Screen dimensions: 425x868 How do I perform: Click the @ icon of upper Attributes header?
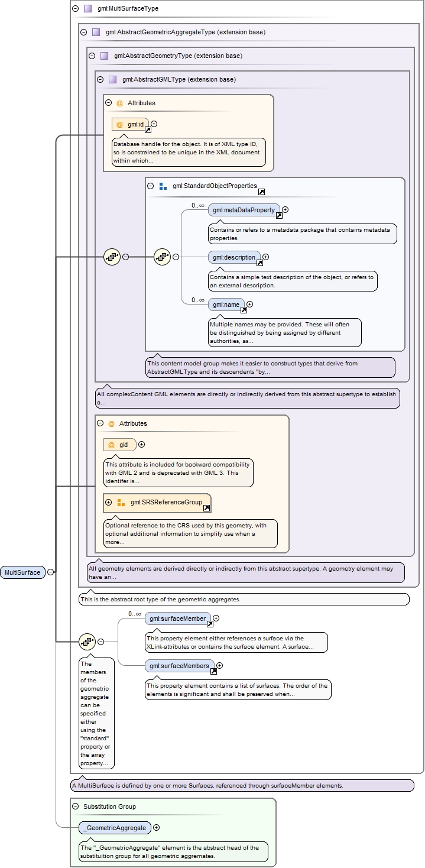(119, 103)
